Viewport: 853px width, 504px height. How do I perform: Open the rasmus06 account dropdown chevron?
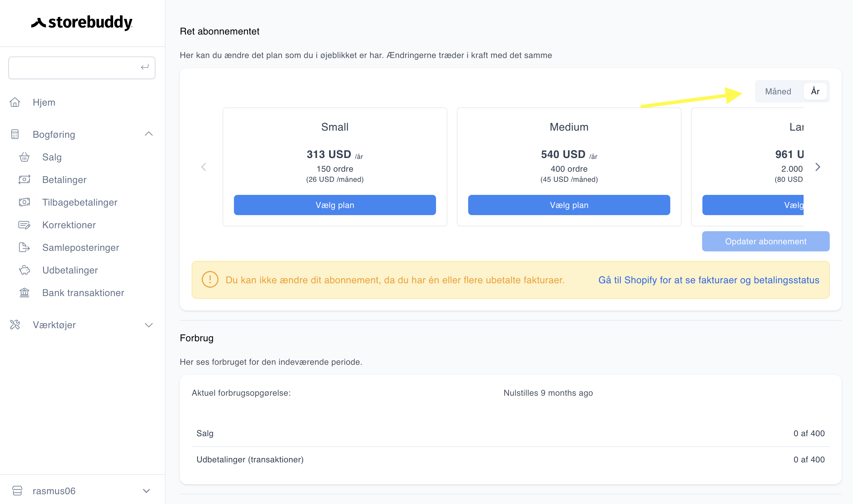[146, 491]
